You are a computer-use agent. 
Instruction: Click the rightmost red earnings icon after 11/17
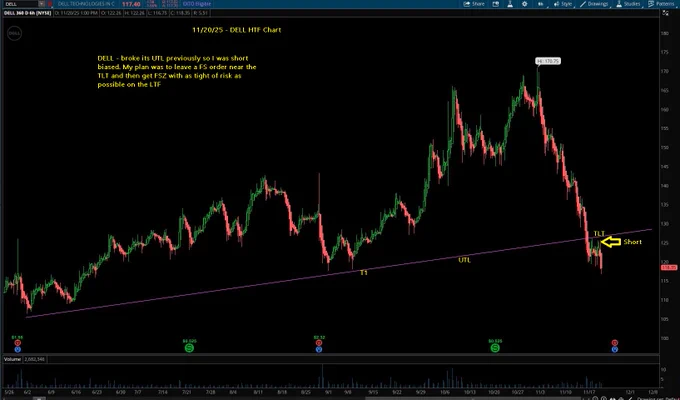pyautogui.click(x=615, y=343)
